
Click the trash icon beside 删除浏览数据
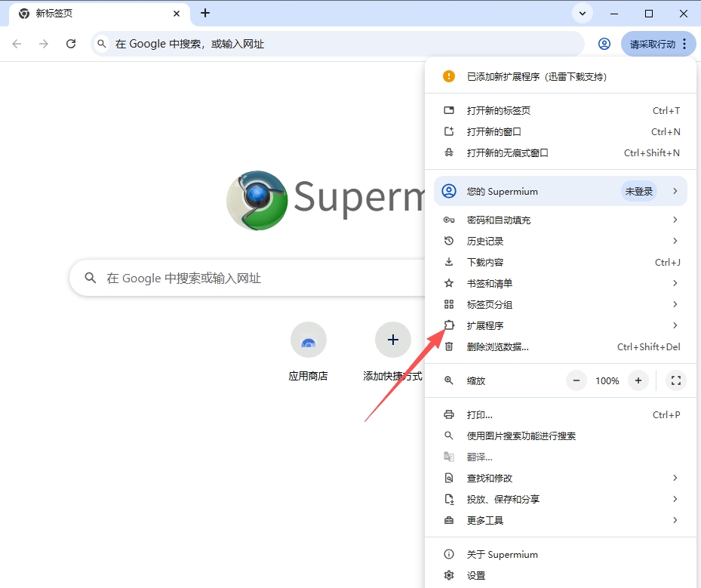tap(449, 346)
